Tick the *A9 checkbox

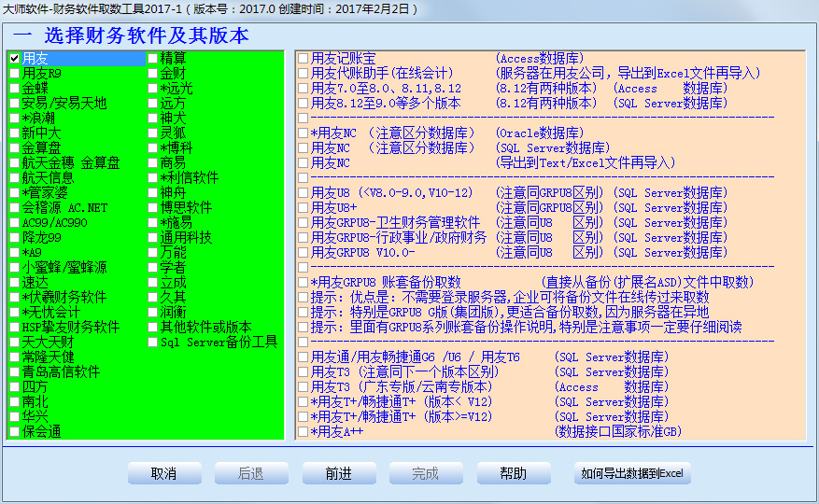[15, 253]
